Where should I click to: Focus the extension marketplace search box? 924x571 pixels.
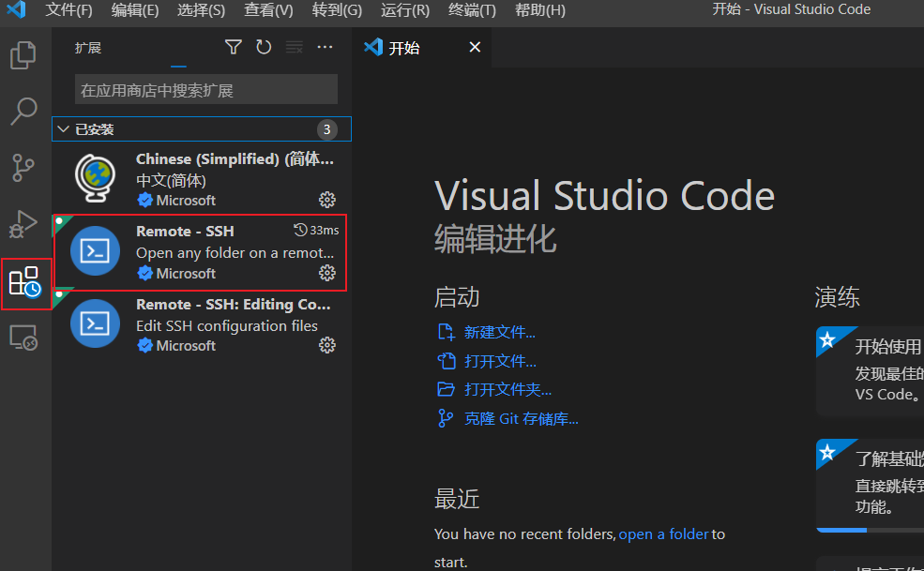tap(206, 90)
